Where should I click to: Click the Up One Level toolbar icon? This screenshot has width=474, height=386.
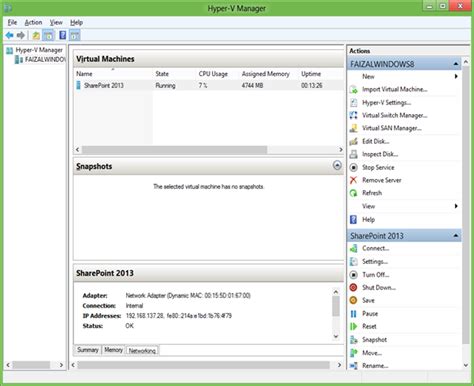[36, 35]
